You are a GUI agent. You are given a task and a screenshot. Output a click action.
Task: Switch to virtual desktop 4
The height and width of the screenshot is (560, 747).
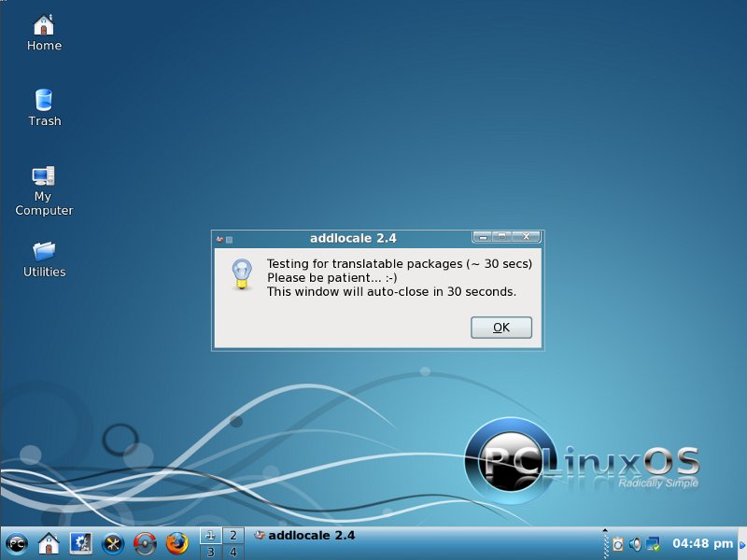[x=233, y=553]
